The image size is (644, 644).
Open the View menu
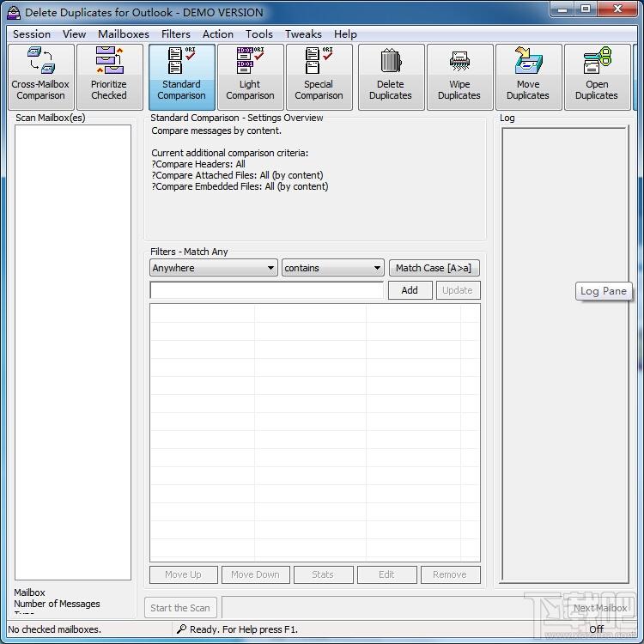click(74, 34)
